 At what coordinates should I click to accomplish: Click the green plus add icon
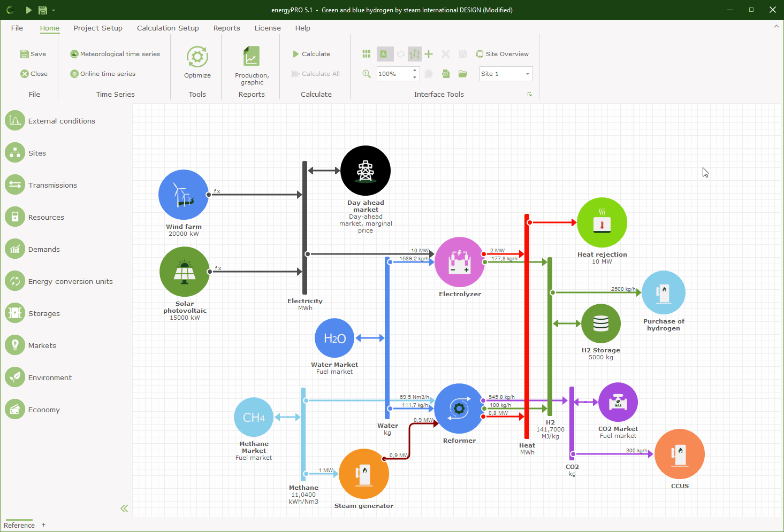pyautogui.click(x=429, y=54)
